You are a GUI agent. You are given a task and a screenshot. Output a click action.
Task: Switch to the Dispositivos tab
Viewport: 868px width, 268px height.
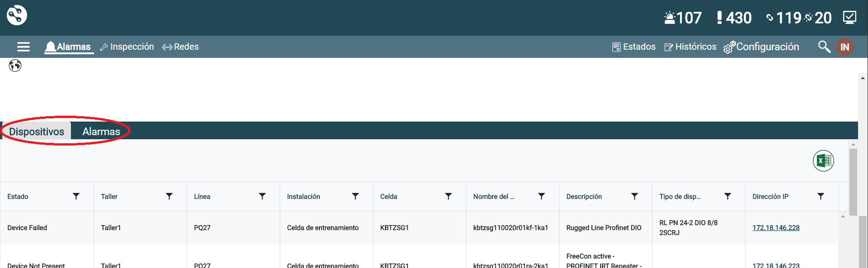click(x=37, y=132)
